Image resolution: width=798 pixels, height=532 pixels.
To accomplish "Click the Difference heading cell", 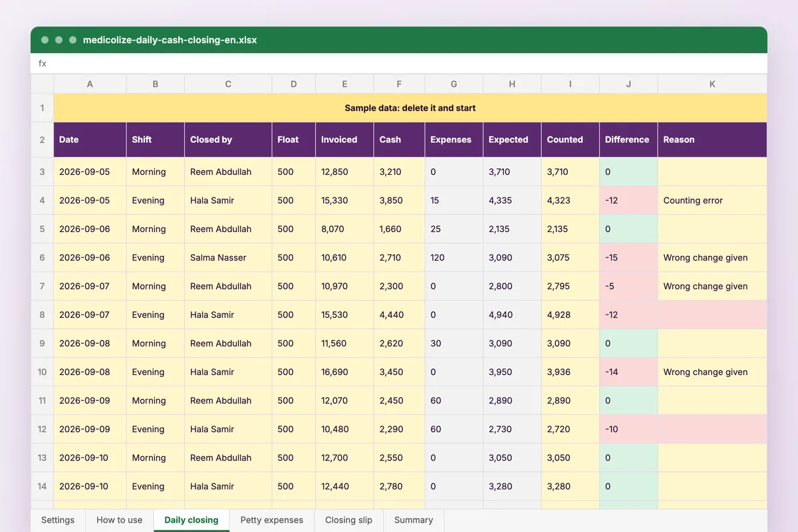I will (x=628, y=140).
